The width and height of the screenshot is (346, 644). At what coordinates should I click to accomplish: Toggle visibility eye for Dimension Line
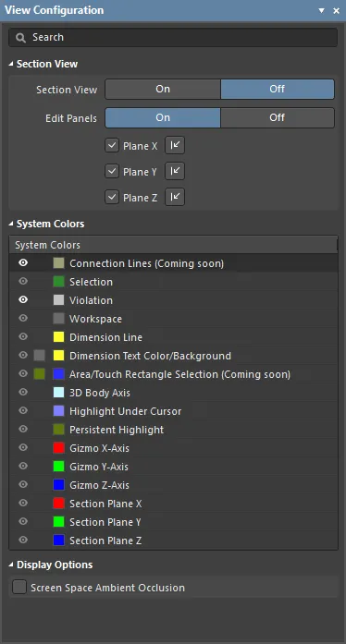[x=23, y=337]
